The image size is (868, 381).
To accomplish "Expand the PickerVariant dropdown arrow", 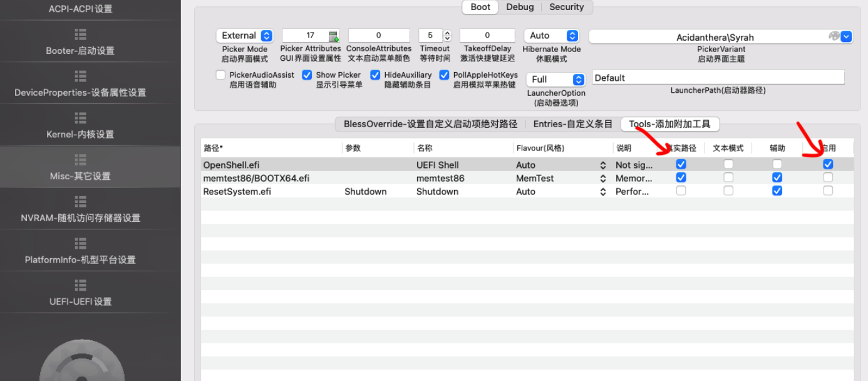I will pyautogui.click(x=846, y=36).
